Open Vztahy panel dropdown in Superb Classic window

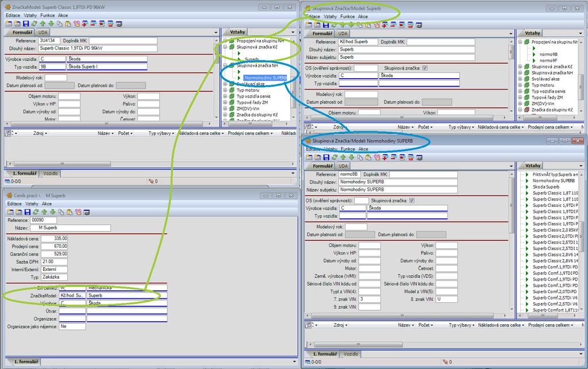pyautogui.click(x=293, y=32)
